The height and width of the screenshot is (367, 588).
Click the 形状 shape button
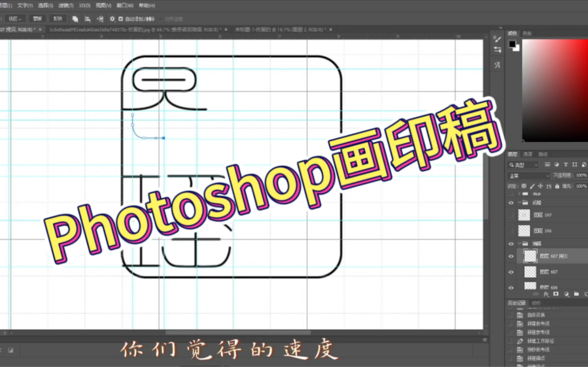coord(58,19)
